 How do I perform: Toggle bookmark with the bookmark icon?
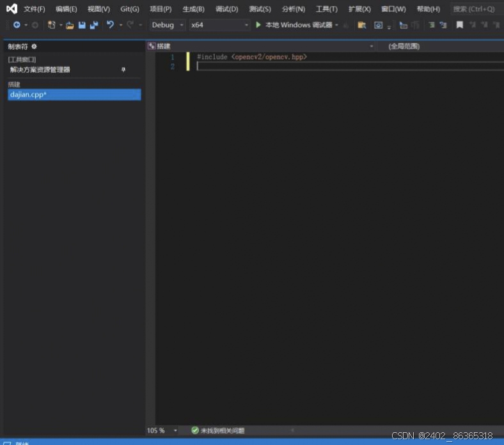click(460, 25)
